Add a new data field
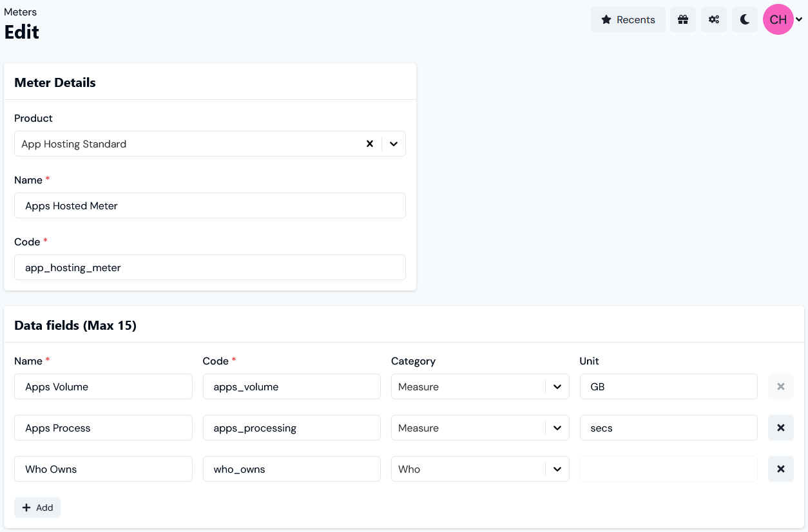Image resolution: width=808 pixels, height=532 pixels. point(37,508)
